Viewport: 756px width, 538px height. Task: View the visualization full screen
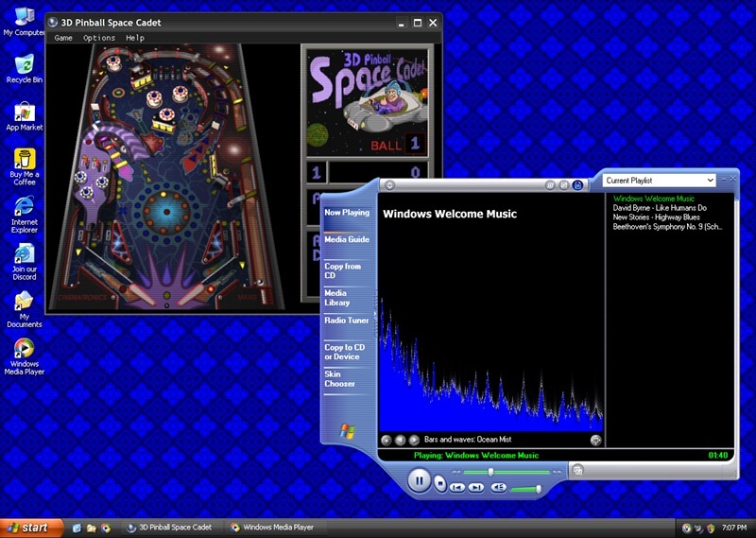[x=596, y=440]
